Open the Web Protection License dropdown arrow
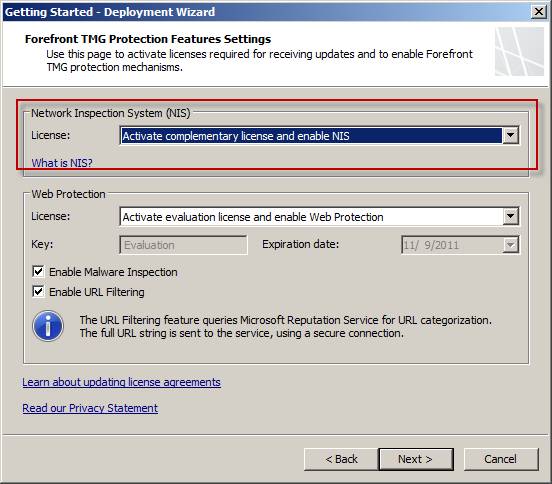Screen dimensions: 552x484 coord(510,216)
